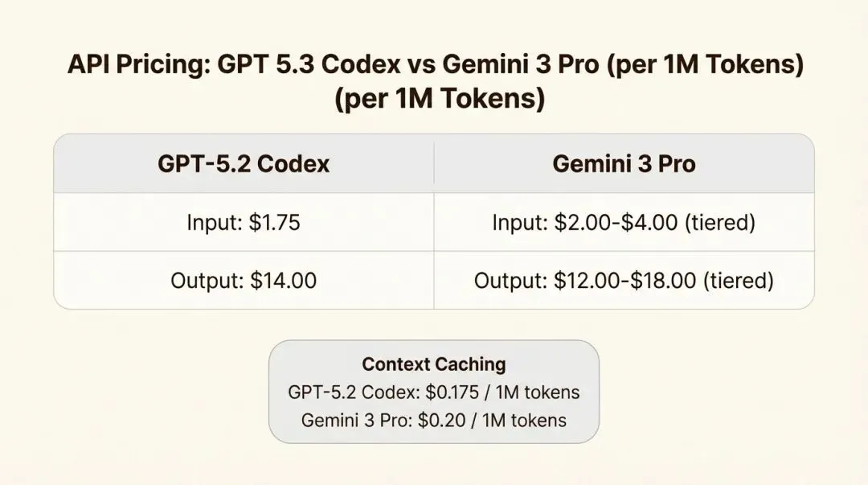
Task: Click the API Pricing title heading
Action: pyautogui.click(x=435, y=81)
